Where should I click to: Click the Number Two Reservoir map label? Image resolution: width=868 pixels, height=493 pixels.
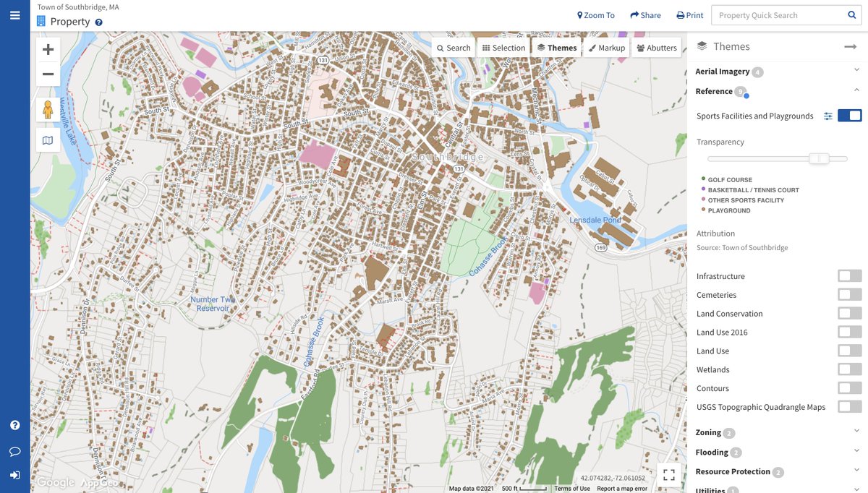coord(213,304)
